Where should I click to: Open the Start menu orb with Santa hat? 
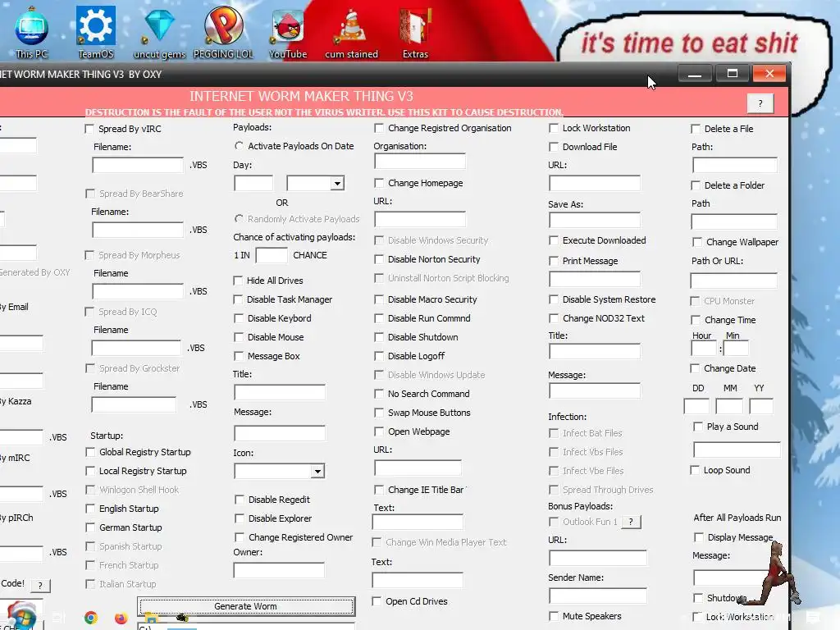tap(21, 616)
